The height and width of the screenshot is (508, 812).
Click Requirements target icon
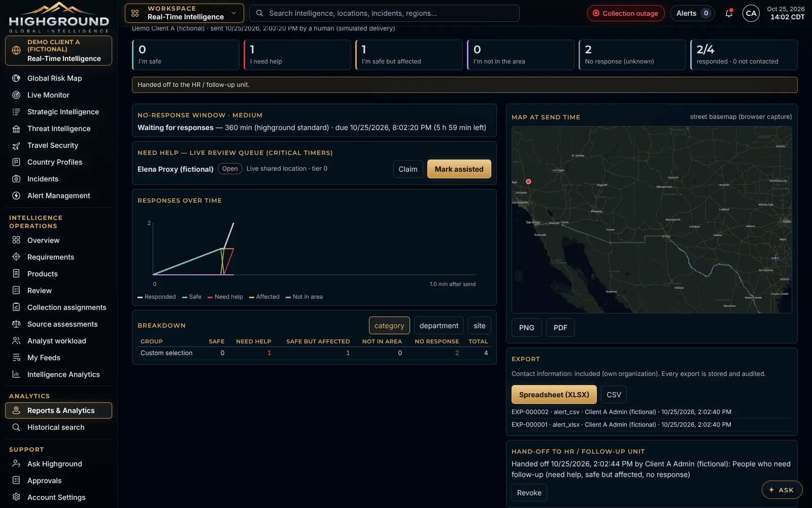16,257
